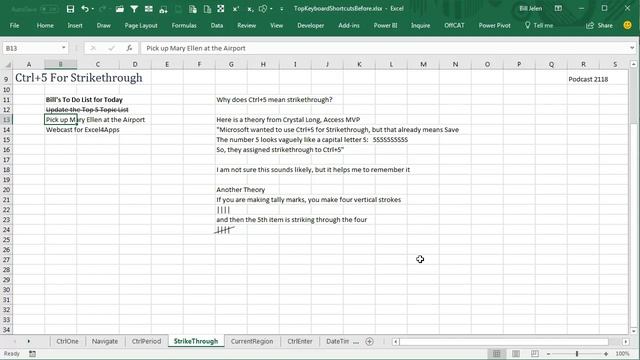
Task: Click the 100% zoom level
Action: 622,354
